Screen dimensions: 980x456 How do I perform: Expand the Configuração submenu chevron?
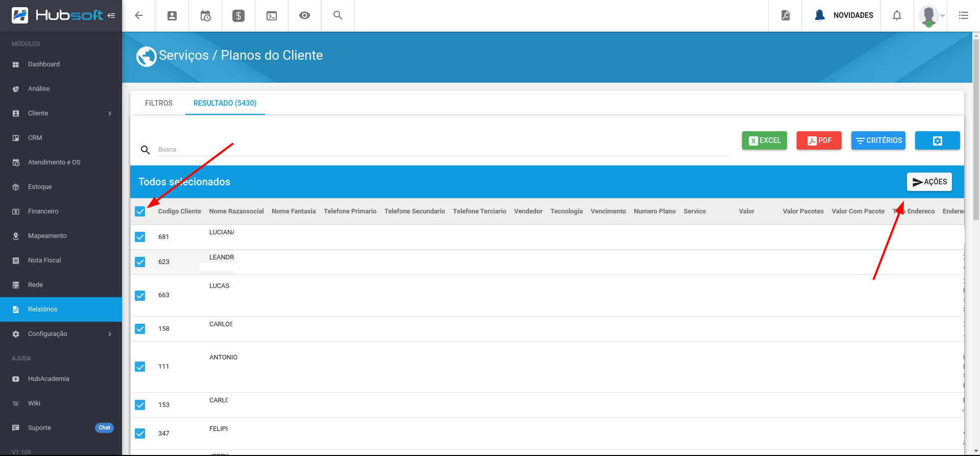pos(110,334)
